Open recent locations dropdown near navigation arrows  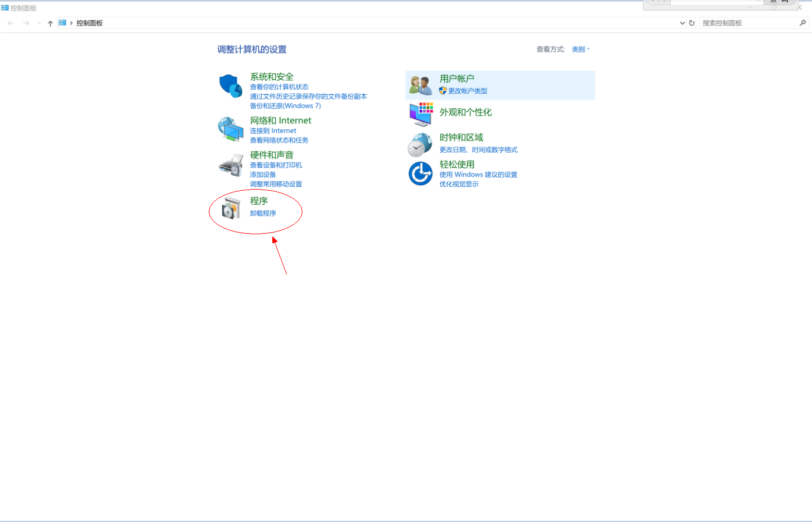39,23
